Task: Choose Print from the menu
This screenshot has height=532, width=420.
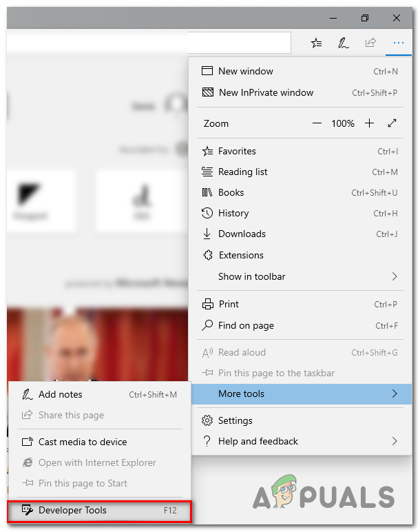Action: pos(300,304)
